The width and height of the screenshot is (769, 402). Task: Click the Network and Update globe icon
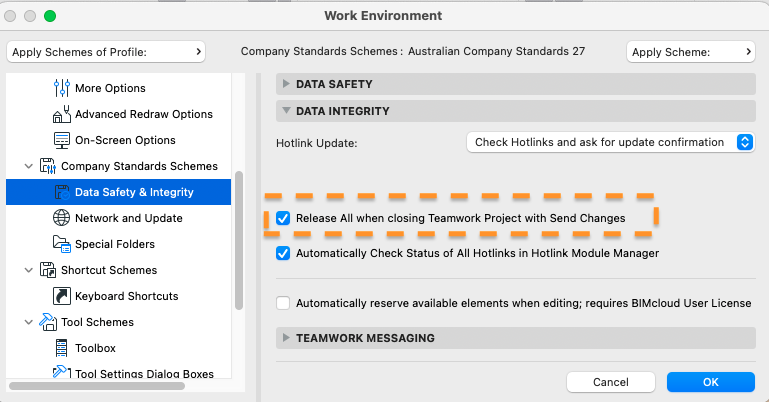(x=60, y=218)
